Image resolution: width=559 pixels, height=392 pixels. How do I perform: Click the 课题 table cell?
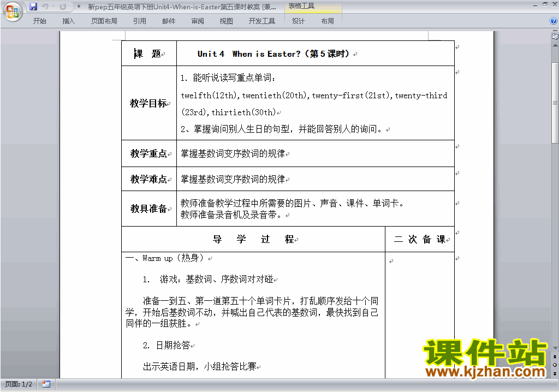point(149,54)
